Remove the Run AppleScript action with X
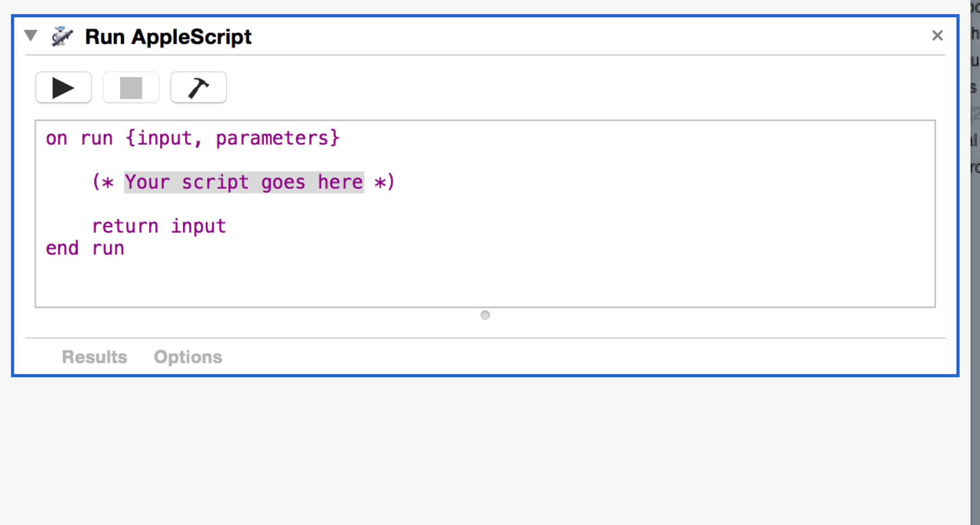This screenshot has width=980, height=525. coord(937,36)
